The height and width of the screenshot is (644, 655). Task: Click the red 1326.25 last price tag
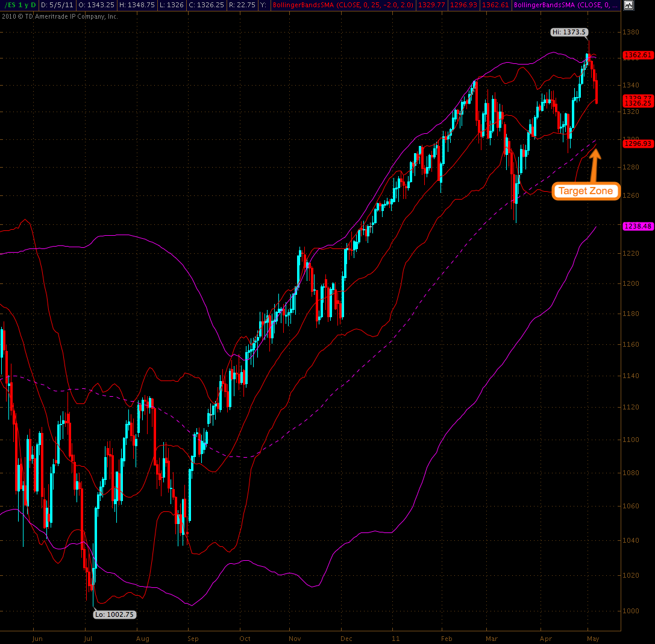(x=638, y=103)
